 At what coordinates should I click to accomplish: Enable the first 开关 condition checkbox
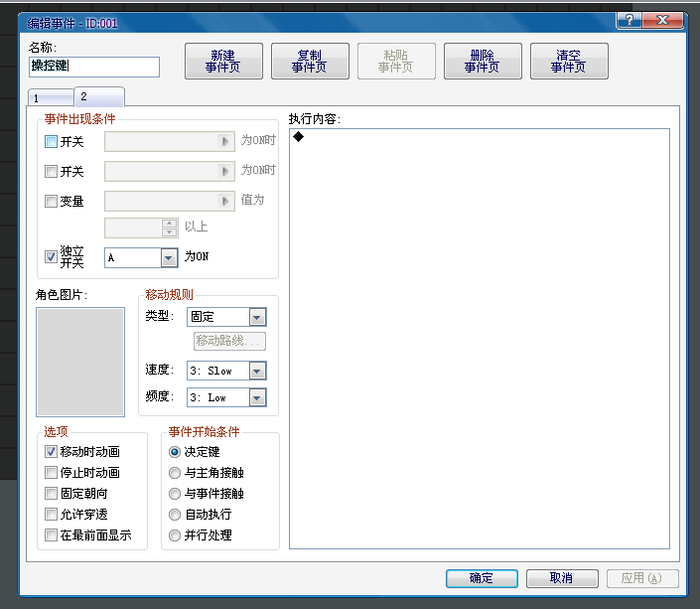point(51,142)
